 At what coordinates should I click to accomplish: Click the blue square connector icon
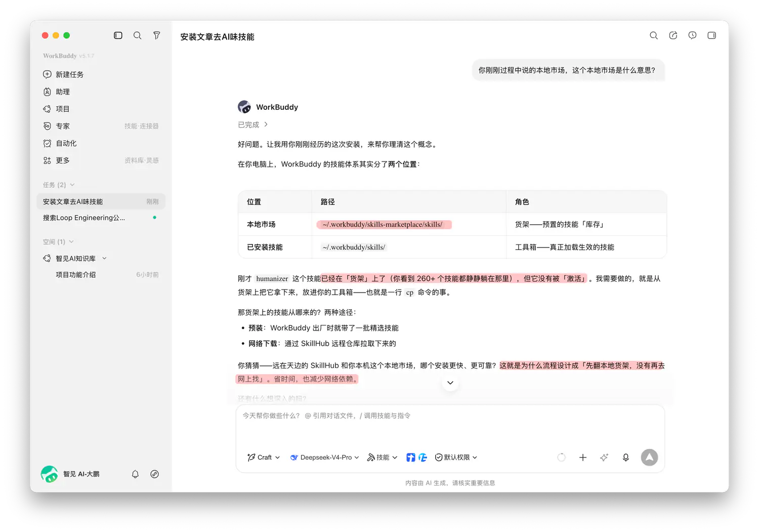click(411, 458)
